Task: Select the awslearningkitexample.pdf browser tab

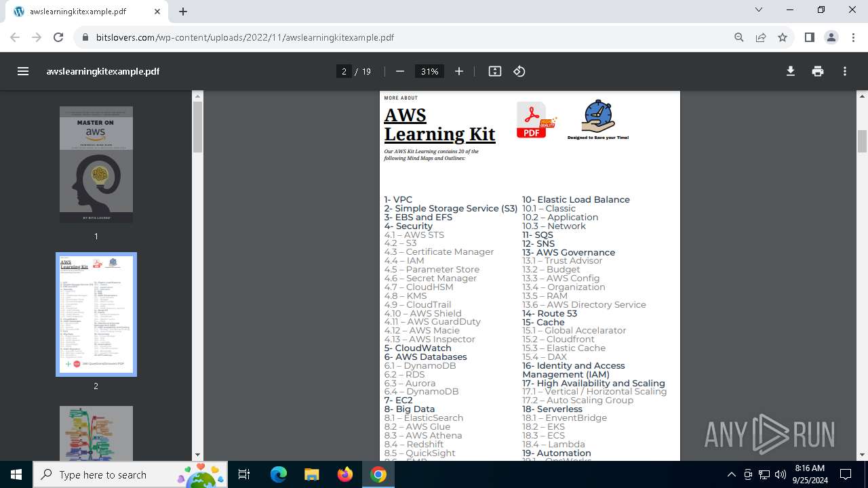Action: 87,12
